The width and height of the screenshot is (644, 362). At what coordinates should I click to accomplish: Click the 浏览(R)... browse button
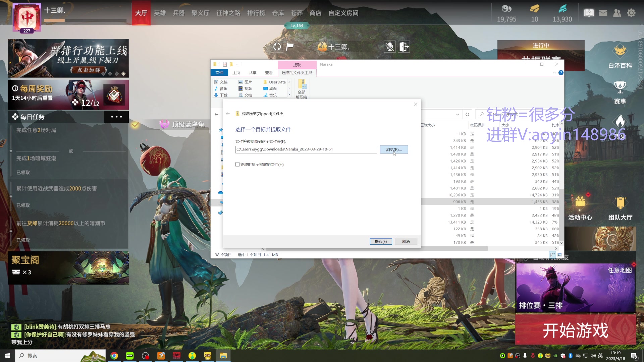pos(394,149)
